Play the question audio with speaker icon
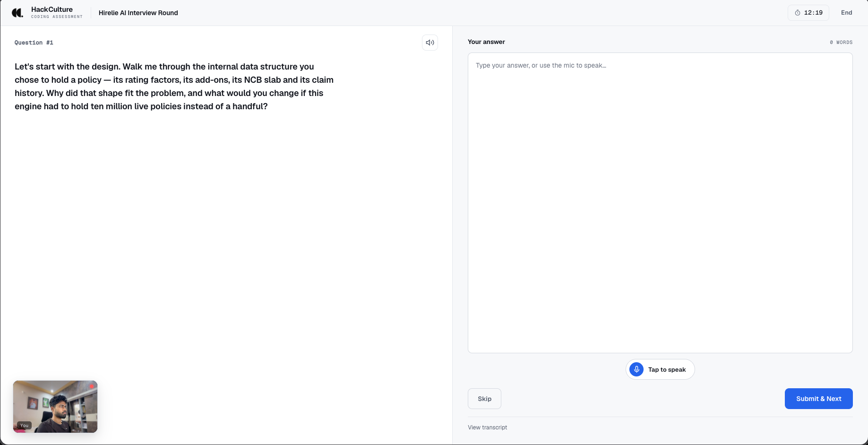The image size is (868, 445). 430,43
